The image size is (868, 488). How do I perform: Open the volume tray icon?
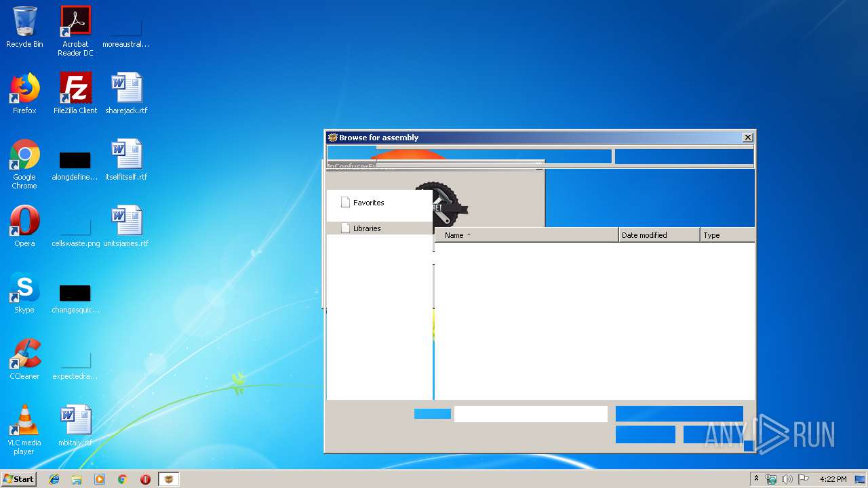point(787,479)
